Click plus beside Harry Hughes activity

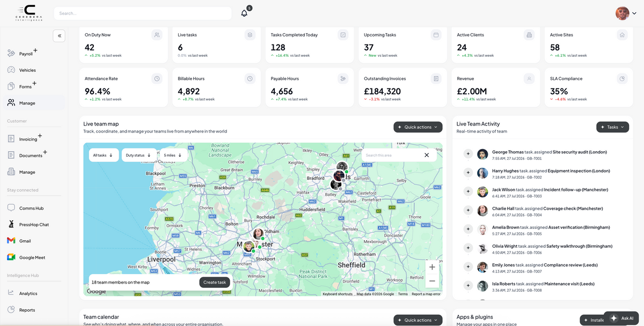[x=468, y=173]
